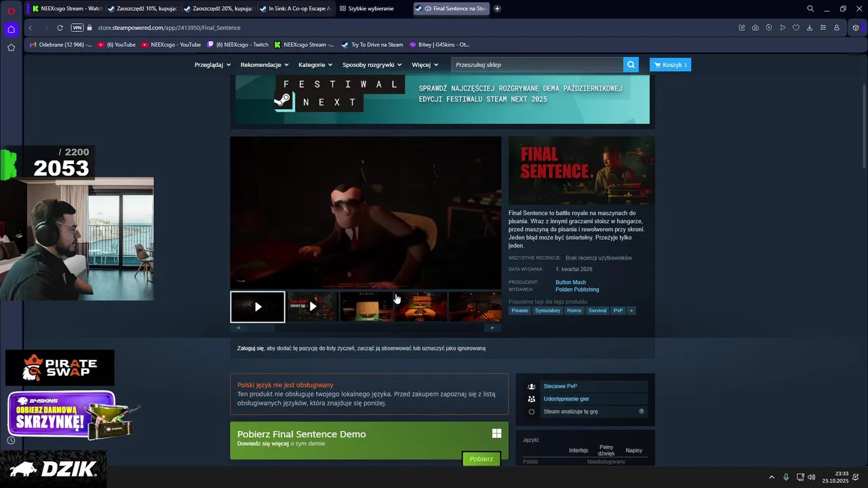Viewport: 868px width, 488px height.
Task: Expand the Więcej dropdown menu
Action: click(425, 65)
